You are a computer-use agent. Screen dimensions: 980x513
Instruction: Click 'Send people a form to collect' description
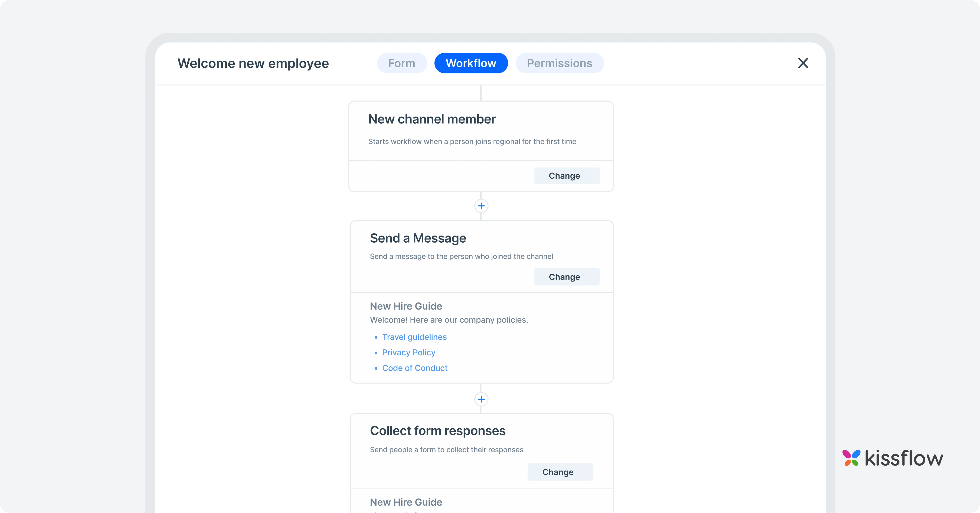pyautogui.click(x=447, y=450)
